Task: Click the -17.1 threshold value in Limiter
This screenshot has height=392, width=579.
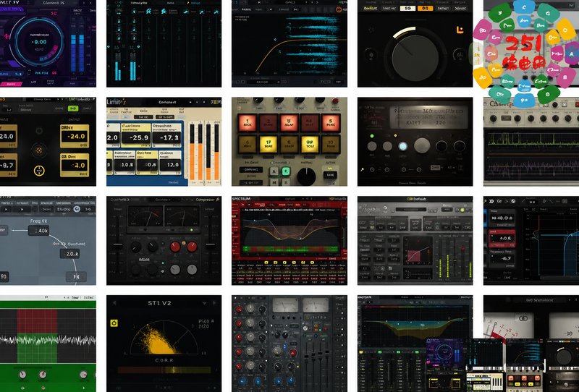Action: point(166,137)
